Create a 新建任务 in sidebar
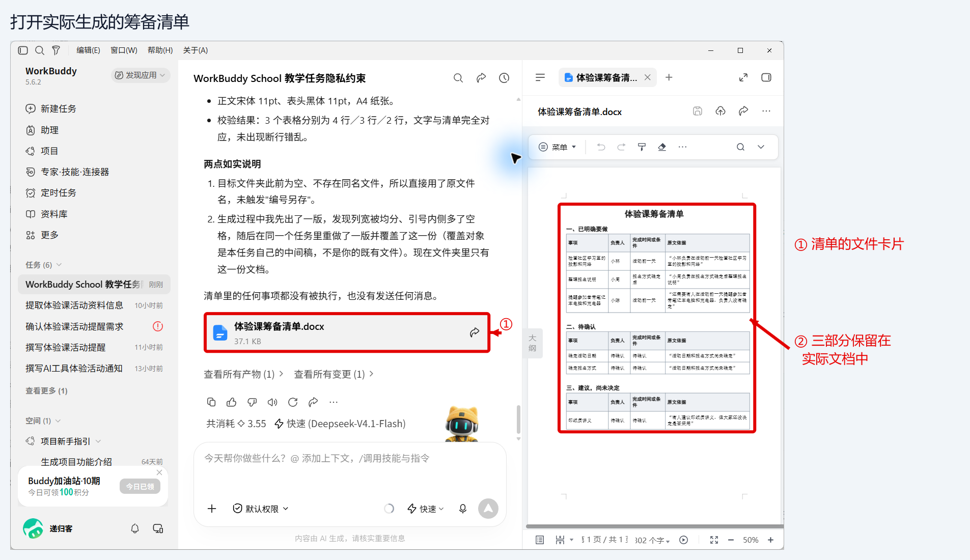The height and width of the screenshot is (560, 970). click(51, 109)
